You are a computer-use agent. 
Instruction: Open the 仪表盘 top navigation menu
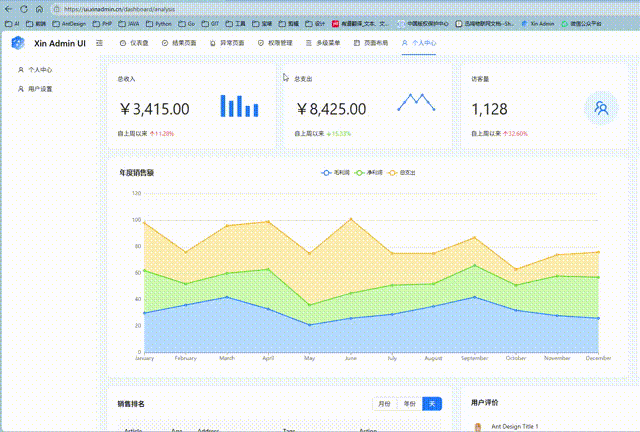134,43
